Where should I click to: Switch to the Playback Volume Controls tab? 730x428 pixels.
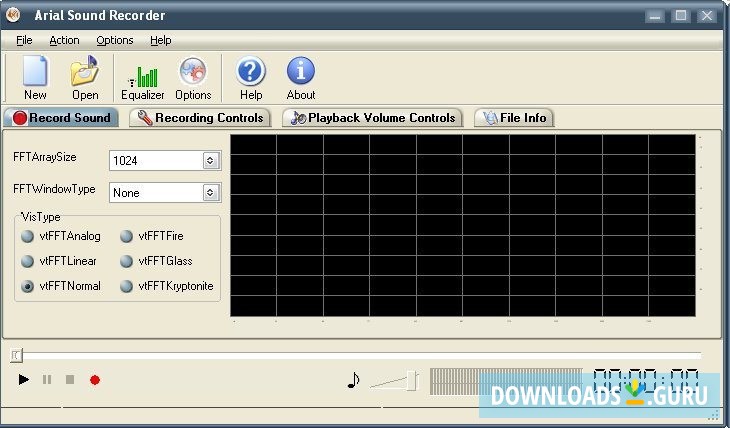372,118
